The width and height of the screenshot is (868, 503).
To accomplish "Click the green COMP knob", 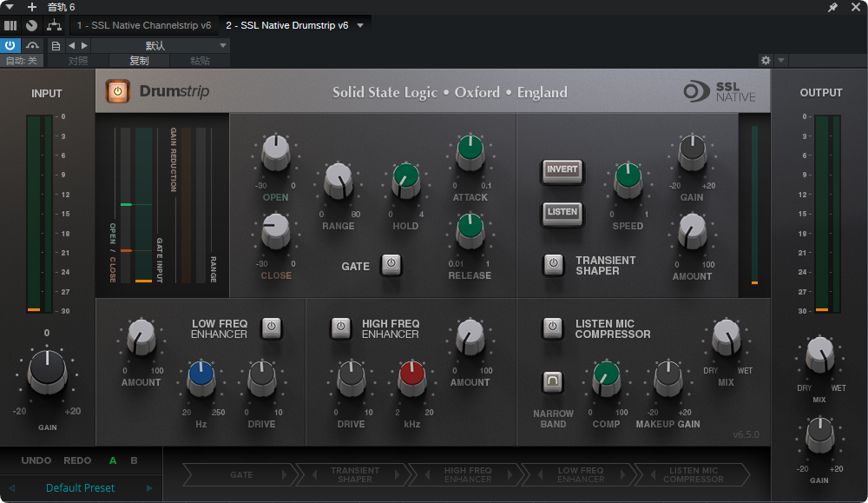I will point(607,377).
